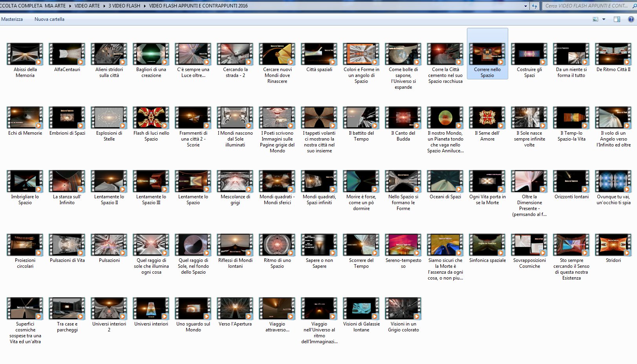
Task: Click the refresh button in address bar
Action: coord(534,6)
